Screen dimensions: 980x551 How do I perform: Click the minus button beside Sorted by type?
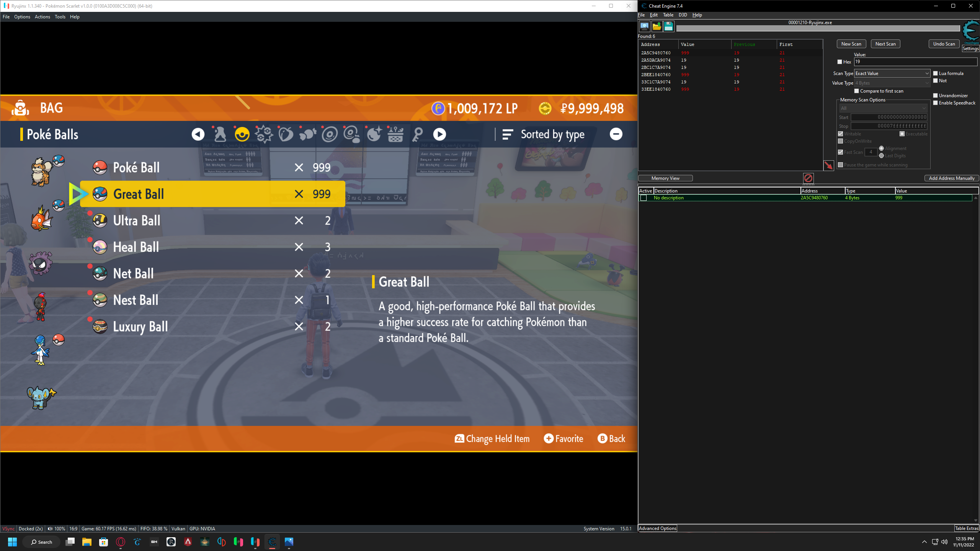[616, 134]
